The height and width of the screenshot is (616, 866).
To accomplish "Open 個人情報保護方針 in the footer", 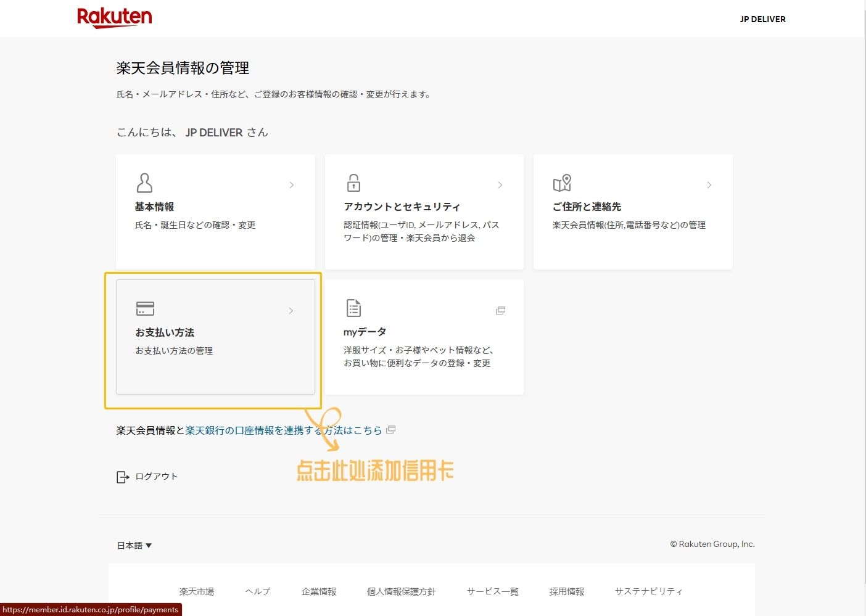I will 402,591.
